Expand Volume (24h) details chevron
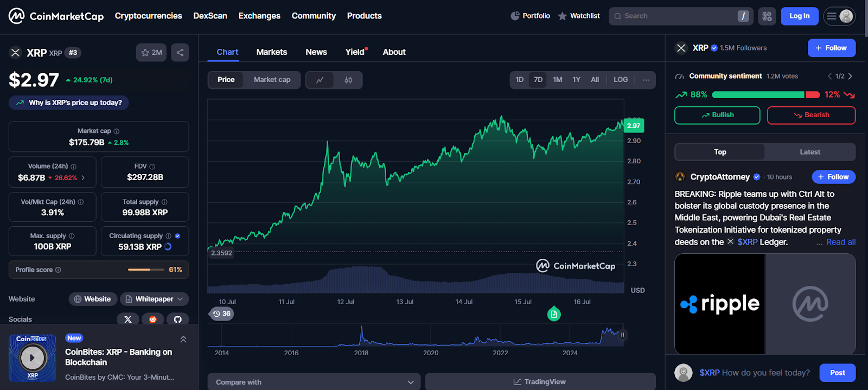The height and width of the screenshot is (390, 868). 83,178
